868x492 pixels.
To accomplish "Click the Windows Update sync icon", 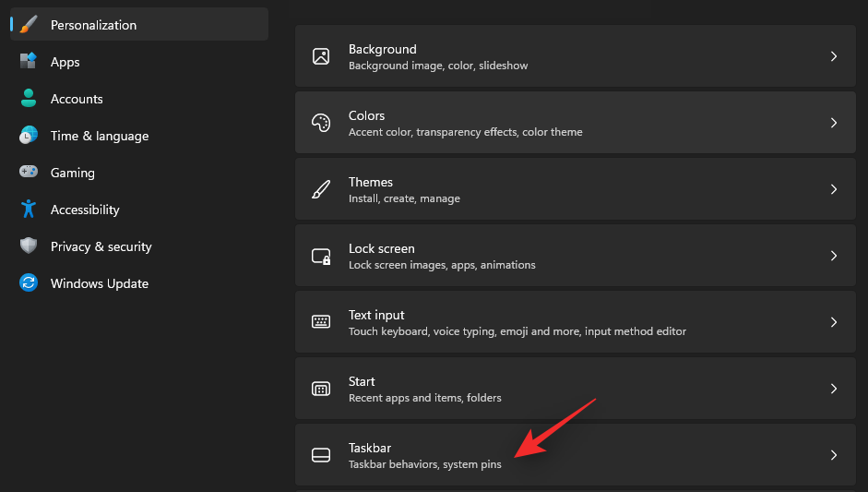I will [x=29, y=283].
